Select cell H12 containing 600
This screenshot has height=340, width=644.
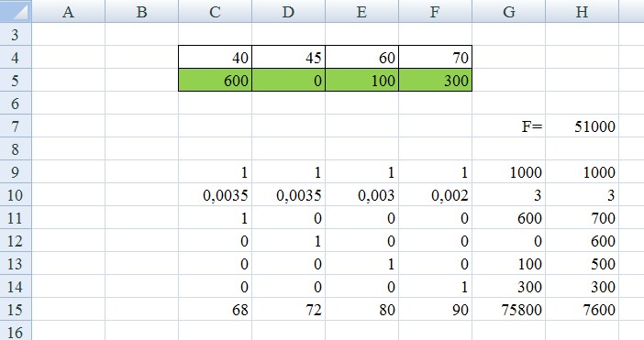pyautogui.click(x=582, y=241)
